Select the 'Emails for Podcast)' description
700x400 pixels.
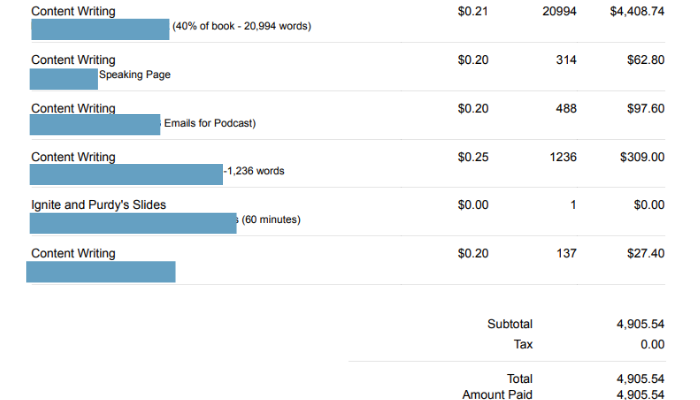click(x=210, y=123)
